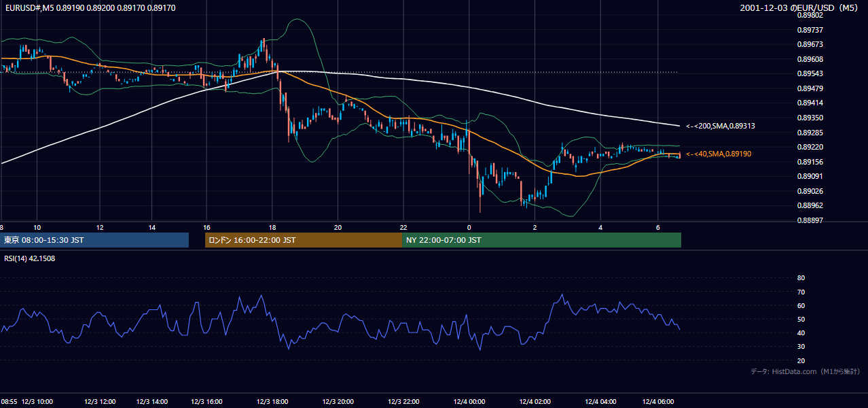Click the RSI 70 level label
The image size is (868, 408).
click(x=801, y=292)
